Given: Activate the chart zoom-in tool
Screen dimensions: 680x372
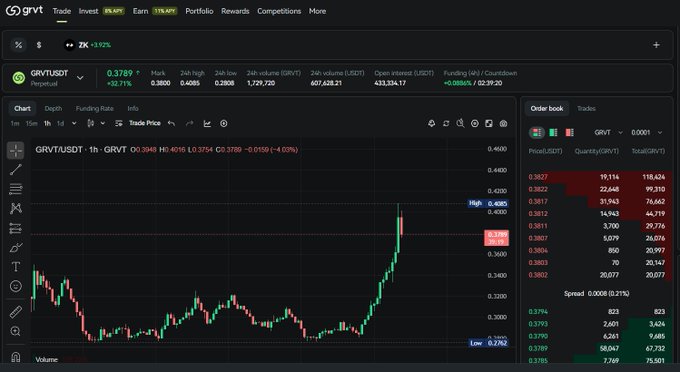Looking at the screenshot, I should (16, 331).
